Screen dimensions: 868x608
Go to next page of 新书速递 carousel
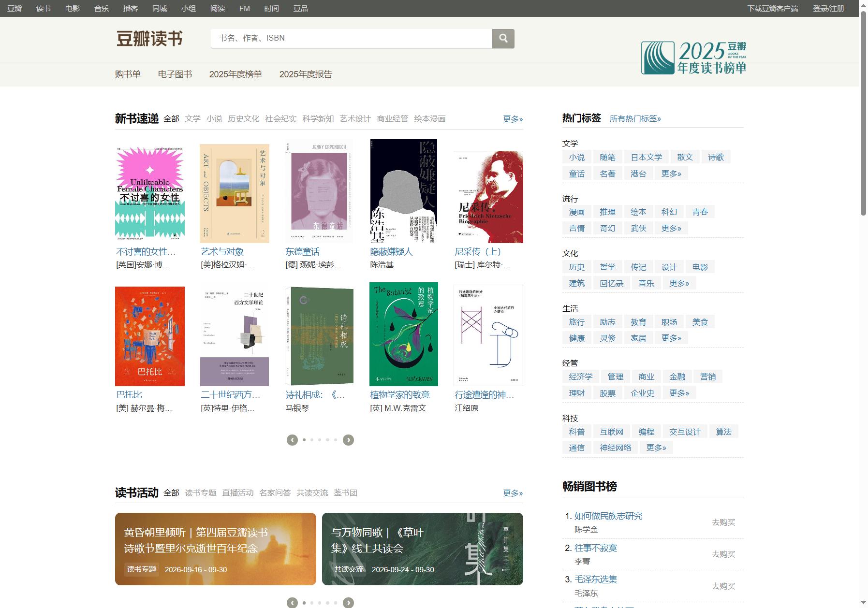click(x=348, y=440)
